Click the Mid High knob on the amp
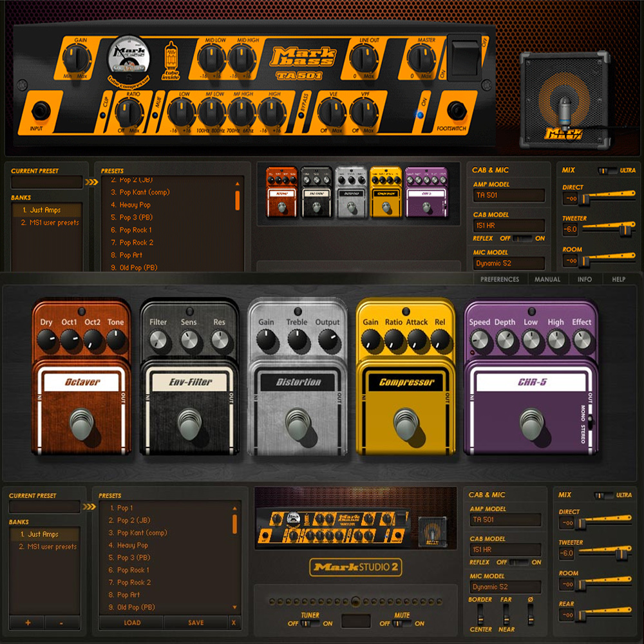Screen dimensions: 644x644 242,59
